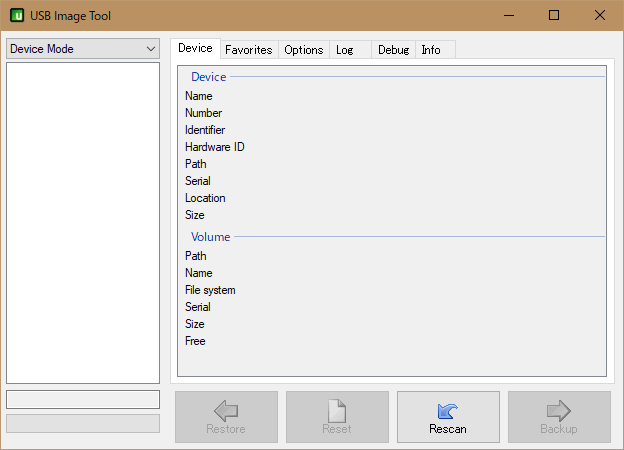This screenshot has width=624, height=450.
Task: Maximize the USB Image Tool window
Action: (554, 15)
